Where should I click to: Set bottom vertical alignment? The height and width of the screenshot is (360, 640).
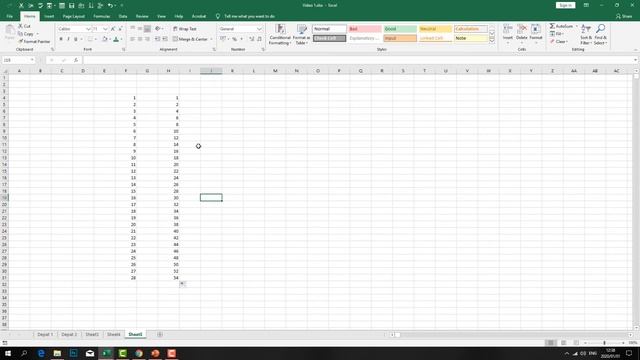147,29
